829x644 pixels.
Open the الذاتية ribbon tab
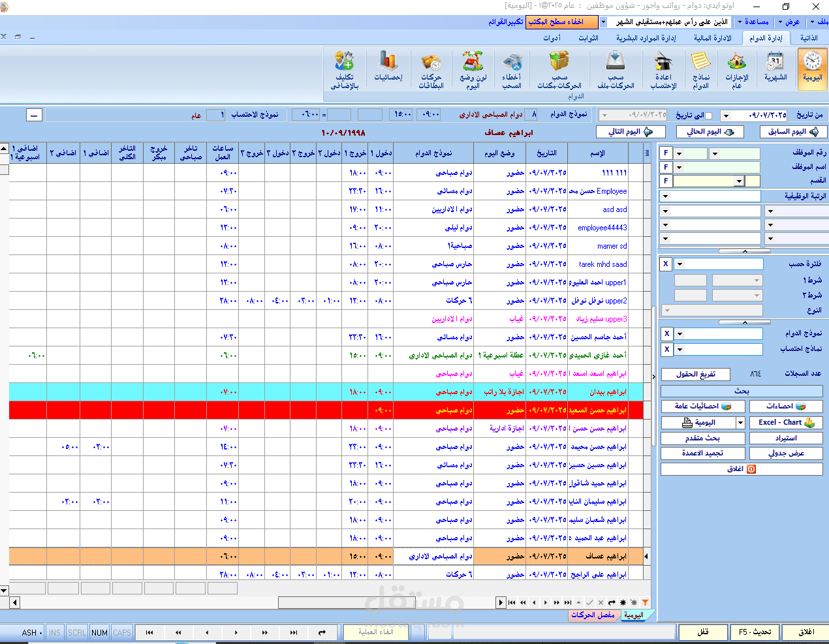pos(809,38)
